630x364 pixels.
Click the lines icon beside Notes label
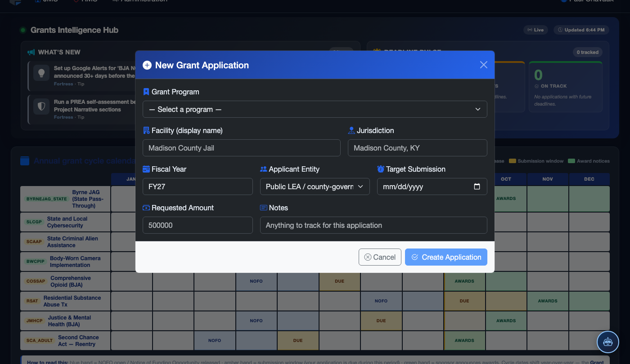pyautogui.click(x=264, y=208)
